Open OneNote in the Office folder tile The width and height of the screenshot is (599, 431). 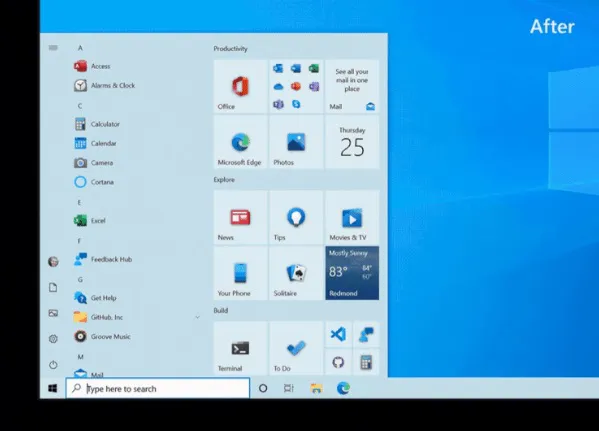click(314, 86)
